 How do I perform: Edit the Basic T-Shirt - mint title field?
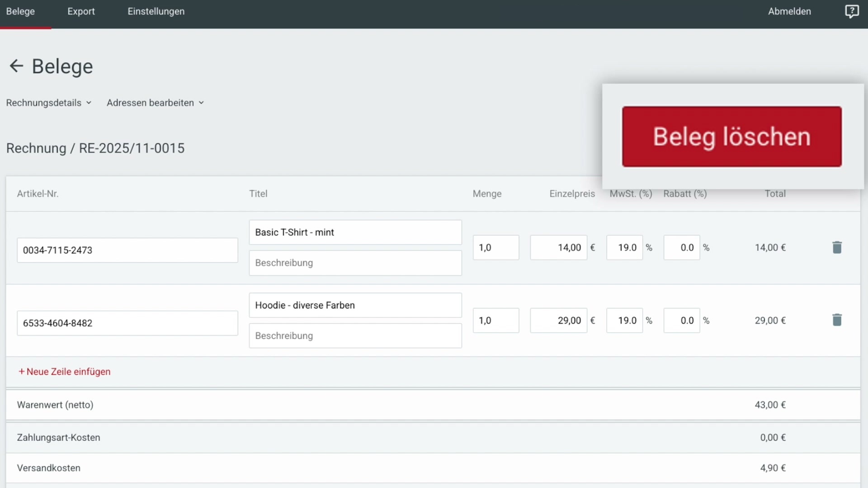pos(355,232)
